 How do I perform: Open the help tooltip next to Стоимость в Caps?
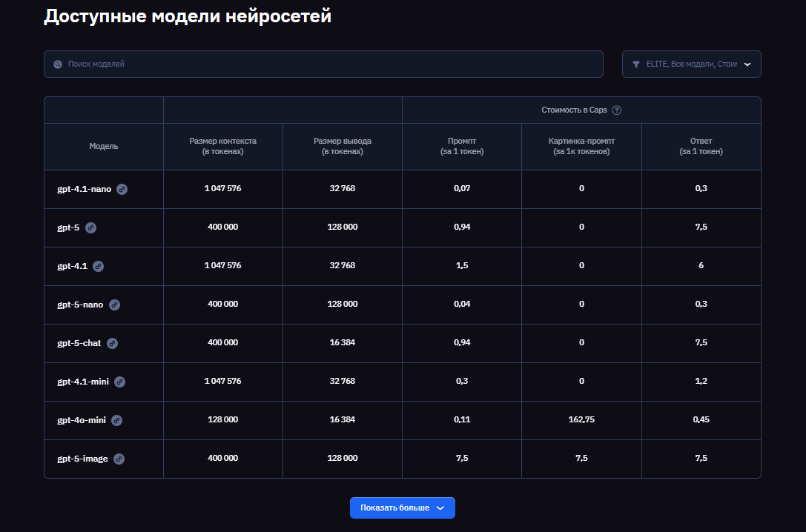tap(618, 109)
